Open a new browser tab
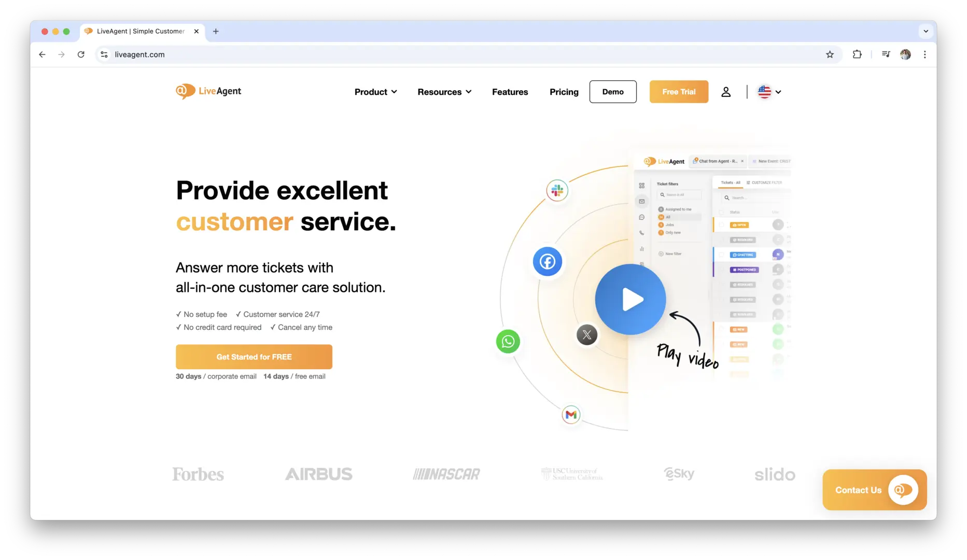Image resolution: width=967 pixels, height=560 pixels. 216,31
